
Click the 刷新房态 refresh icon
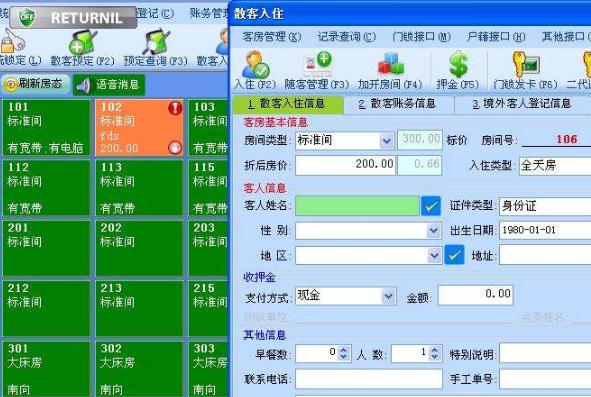click(x=11, y=84)
